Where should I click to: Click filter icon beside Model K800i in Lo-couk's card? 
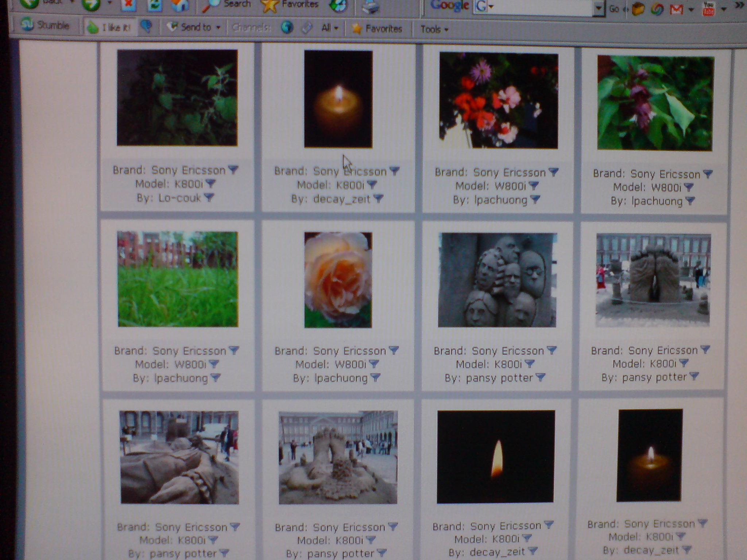coord(211,183)
